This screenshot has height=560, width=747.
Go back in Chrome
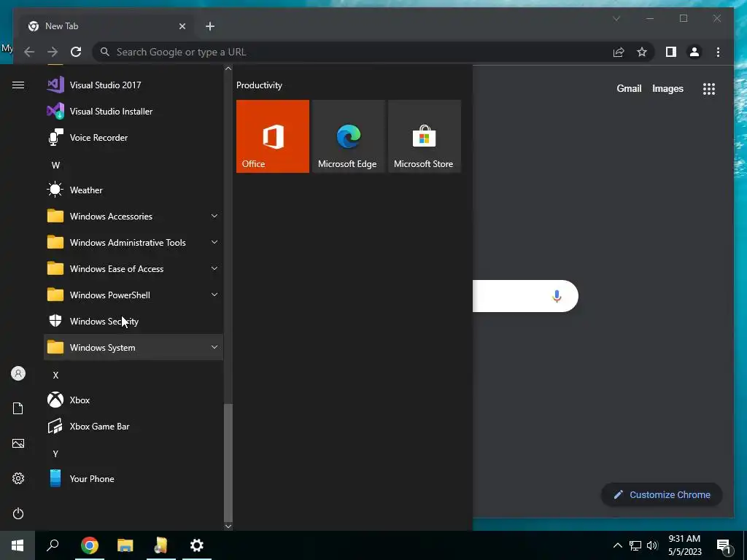click(29, 52)
